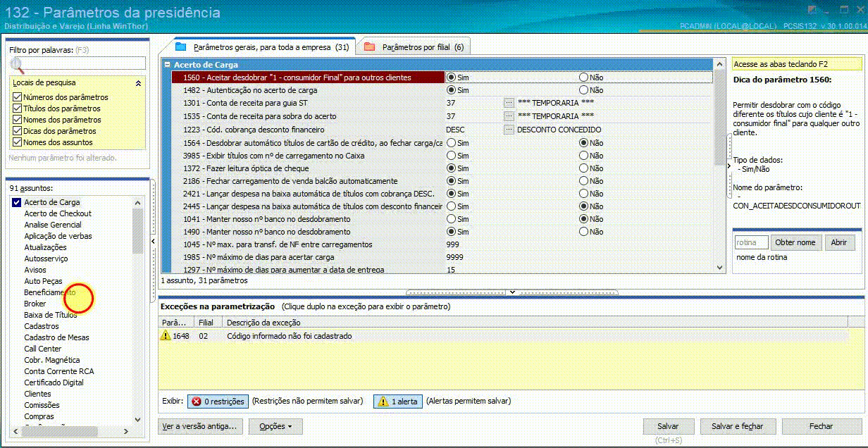Select Sim for 1041 Manter nosso nº banco
The image size is (868, 448).
(451, 219)
